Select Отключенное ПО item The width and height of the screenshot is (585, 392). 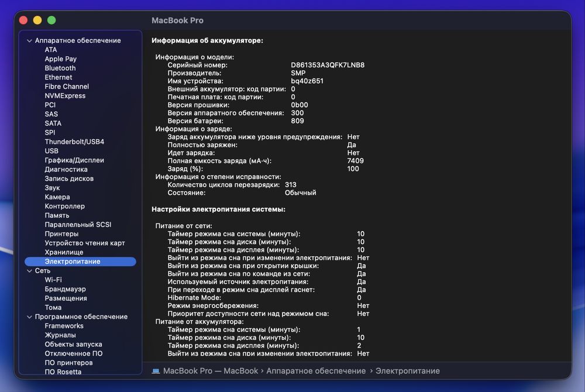tap(74, 353)
